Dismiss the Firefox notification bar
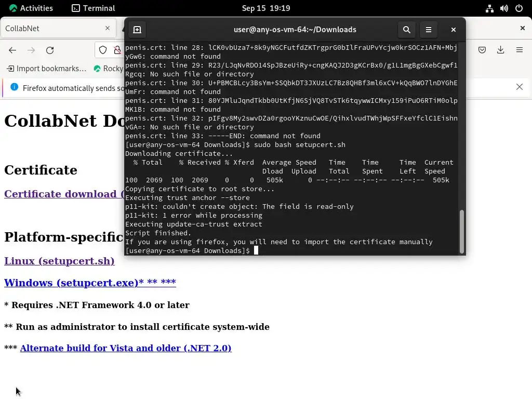This screenshot has width=532, height=399. point(520,87)
